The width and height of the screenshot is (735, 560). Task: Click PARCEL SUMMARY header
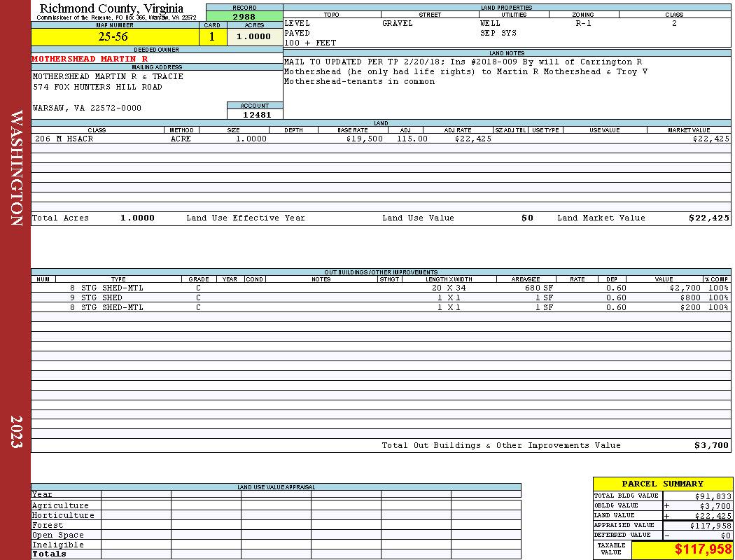pos(663,484)
